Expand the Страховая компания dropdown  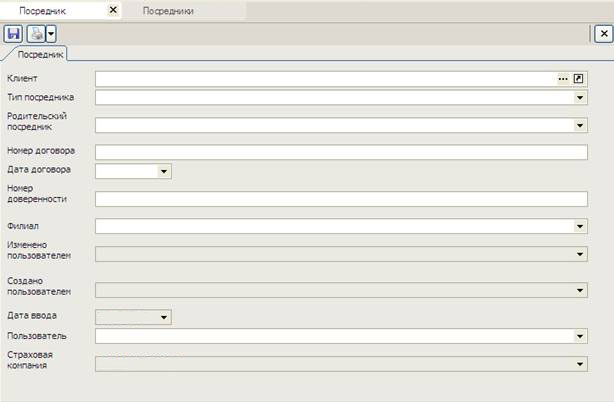(580, 365)
